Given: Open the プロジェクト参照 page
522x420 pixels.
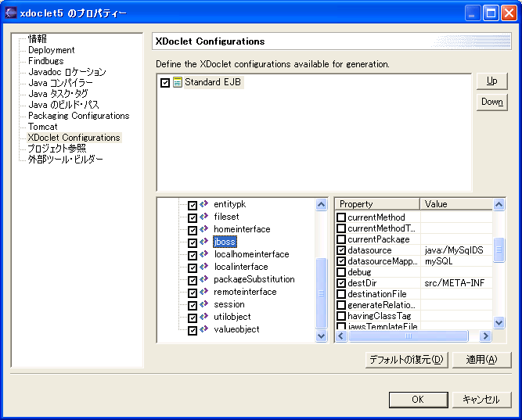Looking at the screenshot, I should click(56, 149).
